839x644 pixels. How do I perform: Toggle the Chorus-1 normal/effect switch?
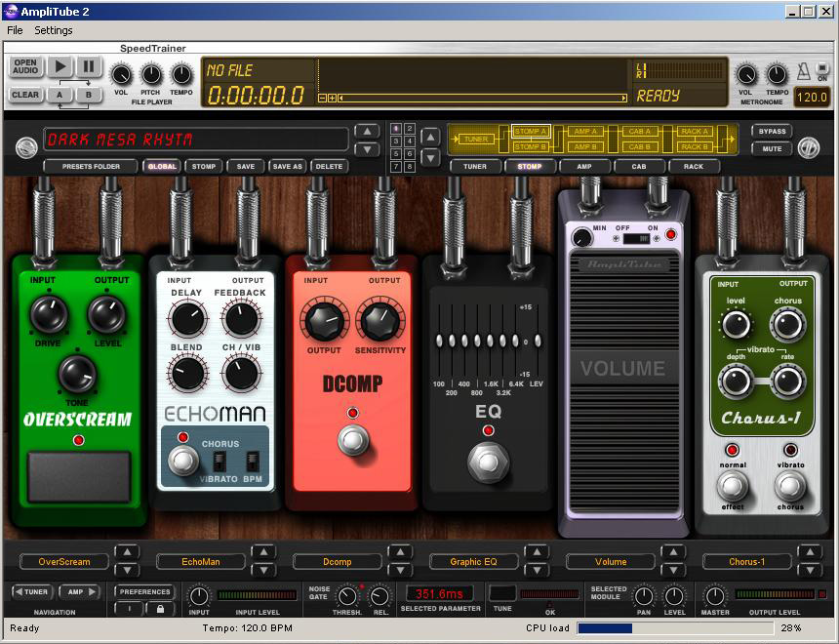pos(732,485)
